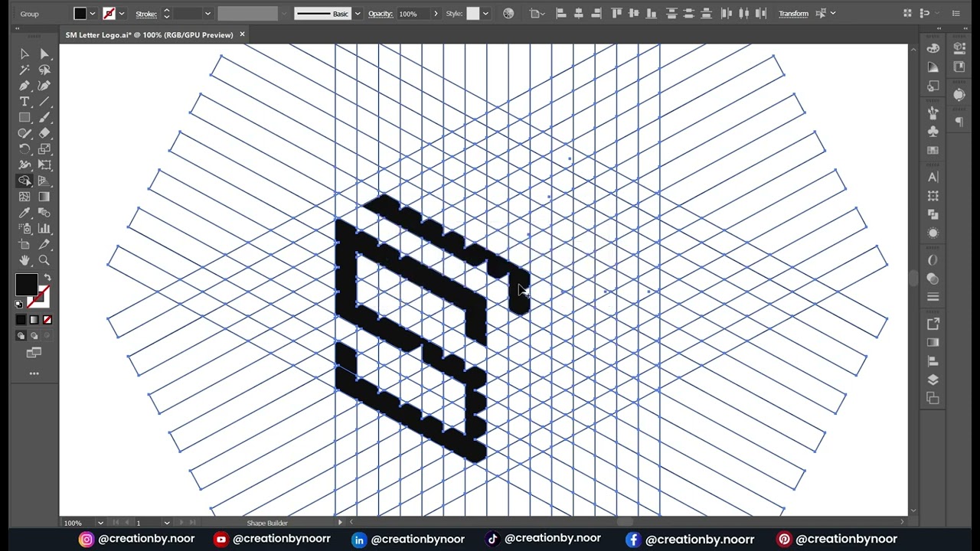The image size is (980, 551).
Task: Click the opacity value field
Action: (414, 14)
